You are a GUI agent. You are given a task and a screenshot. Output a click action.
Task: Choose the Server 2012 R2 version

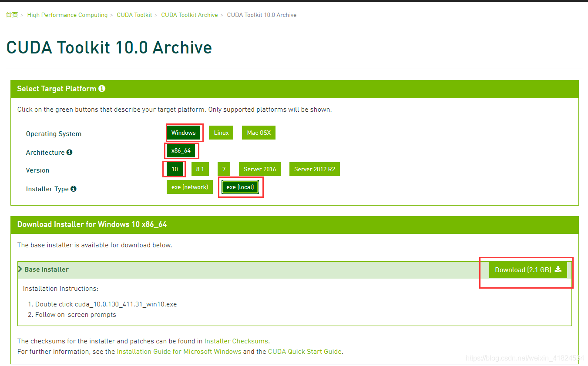(315, 169)
